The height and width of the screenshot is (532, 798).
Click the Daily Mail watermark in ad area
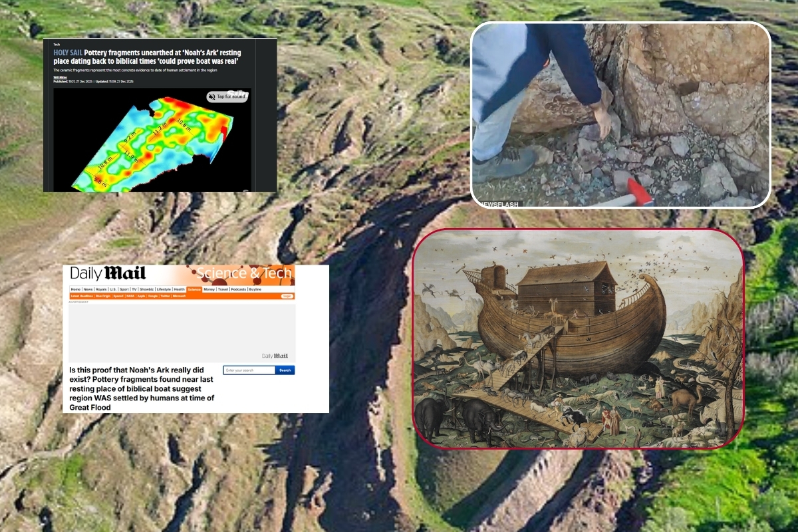point(275,356)
